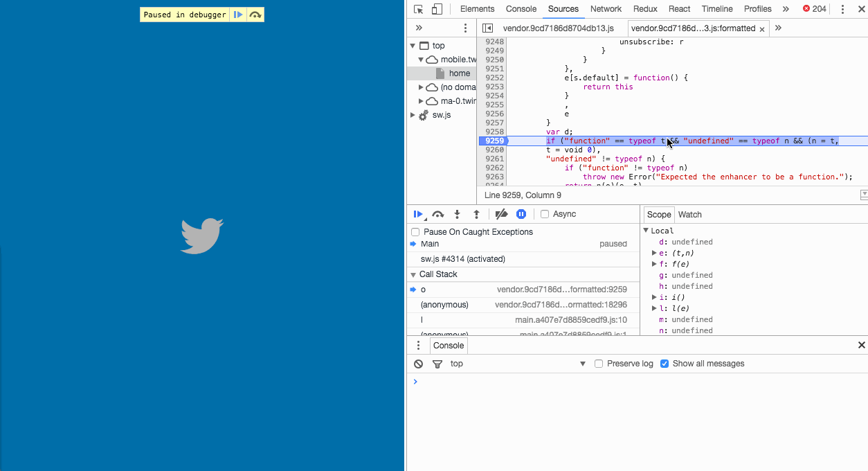Image resolution: width=868 pixels, height=471 pixels.
Task: Open source link main.a407e7d8859cedf9.js:10
Action: click(571, 320)
